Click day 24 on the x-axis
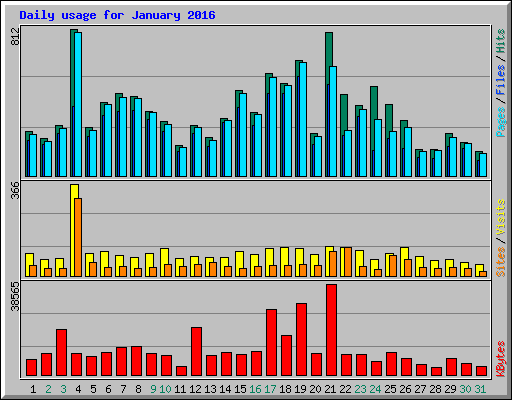Viewport: 512px width, 400px height. tap(375, 389)
